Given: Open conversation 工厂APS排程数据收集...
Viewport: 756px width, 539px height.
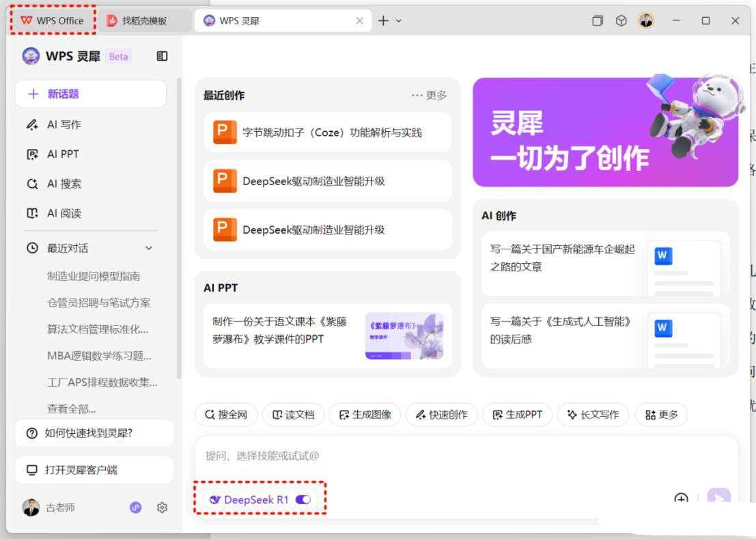Looking at the screenshot, I should click(x=102, y=383).
